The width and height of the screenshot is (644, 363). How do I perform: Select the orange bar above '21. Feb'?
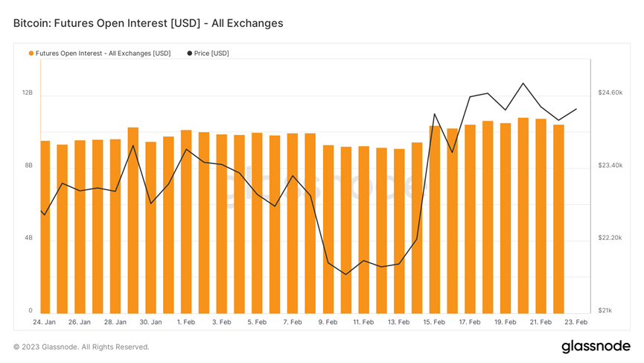(x=541, y=216)
